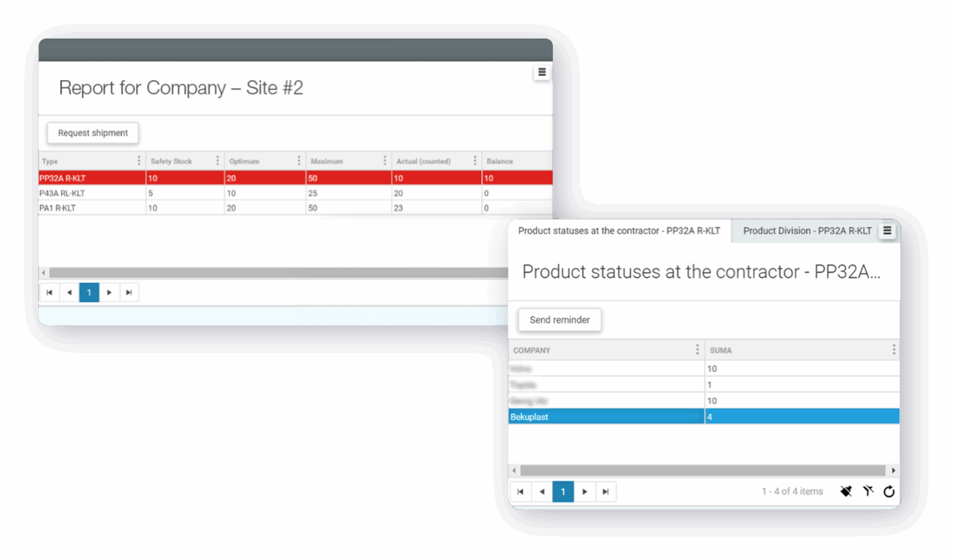Go to last page in Report grid pager
Viewport: 953px width, 560px height.
[x=128, y=292]
